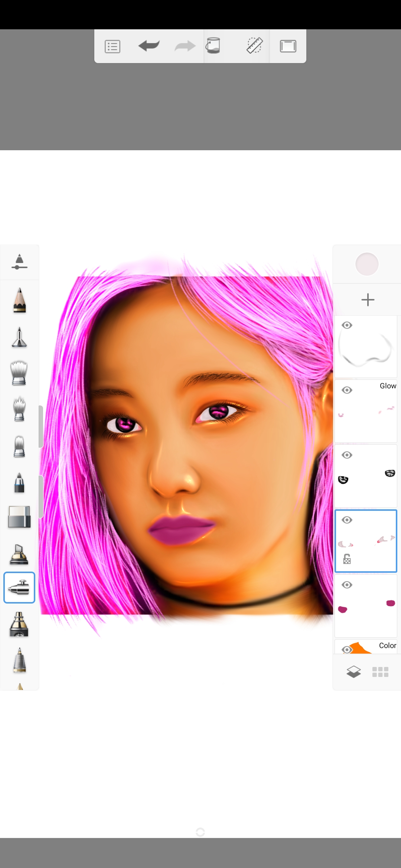401x868 pixels.
Task: Select the Glow layer thumbnail
Action: pyautogui.click(x=366, y=411)
